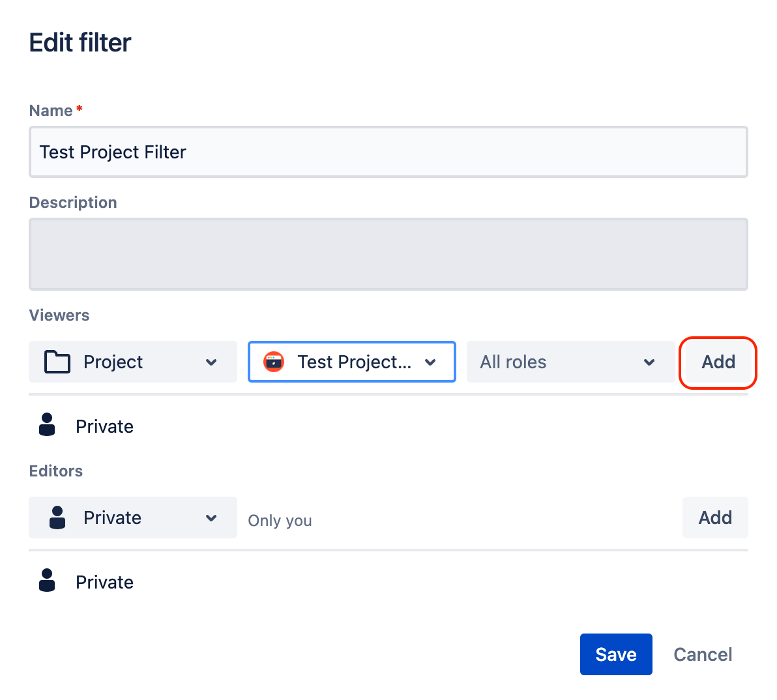Open the Project viewer type dropdown
This screenshot has height=700, width=777.
[x=132, y=362]
